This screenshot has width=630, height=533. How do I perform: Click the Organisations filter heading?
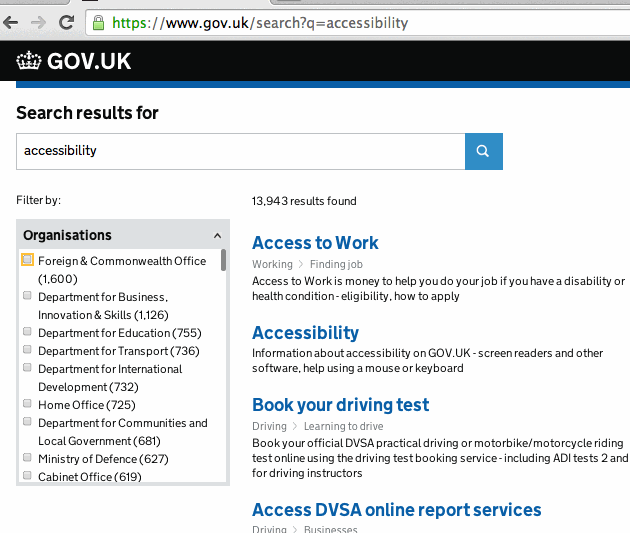tap(67, 235)
